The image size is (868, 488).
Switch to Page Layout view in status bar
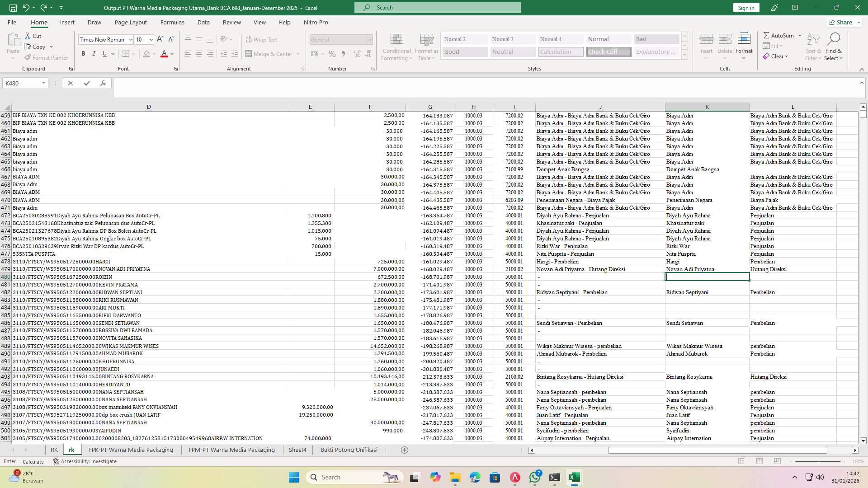tap(759, 461)
